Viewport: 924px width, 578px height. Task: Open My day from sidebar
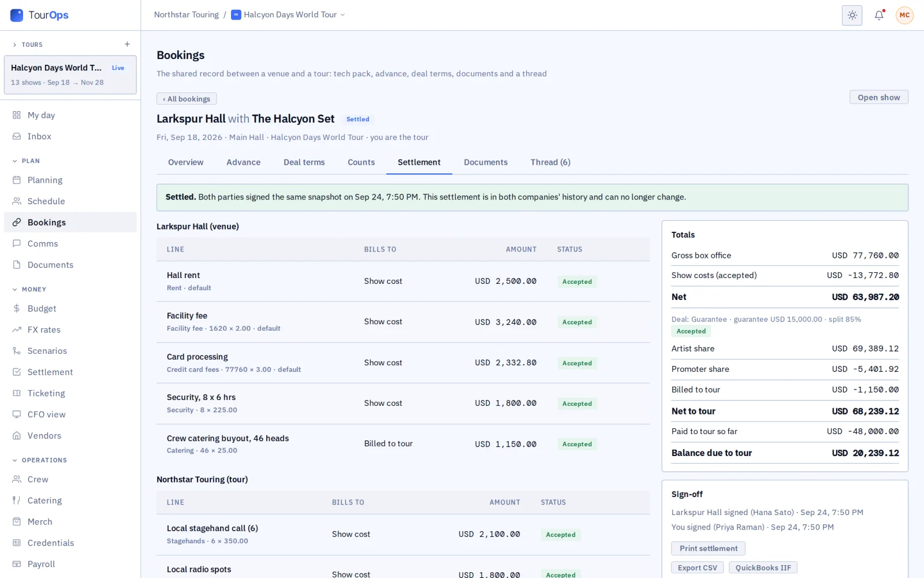point(70,115)
